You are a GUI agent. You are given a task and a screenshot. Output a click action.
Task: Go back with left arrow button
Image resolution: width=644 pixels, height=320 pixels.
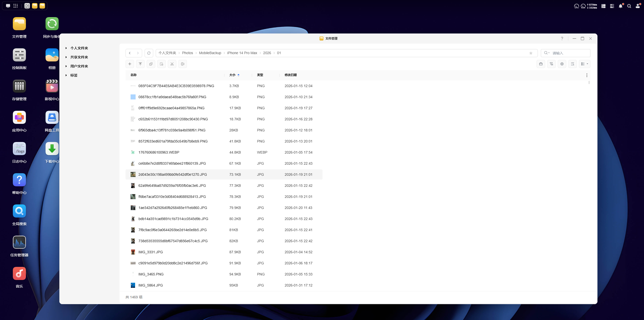tap(130, 53)
